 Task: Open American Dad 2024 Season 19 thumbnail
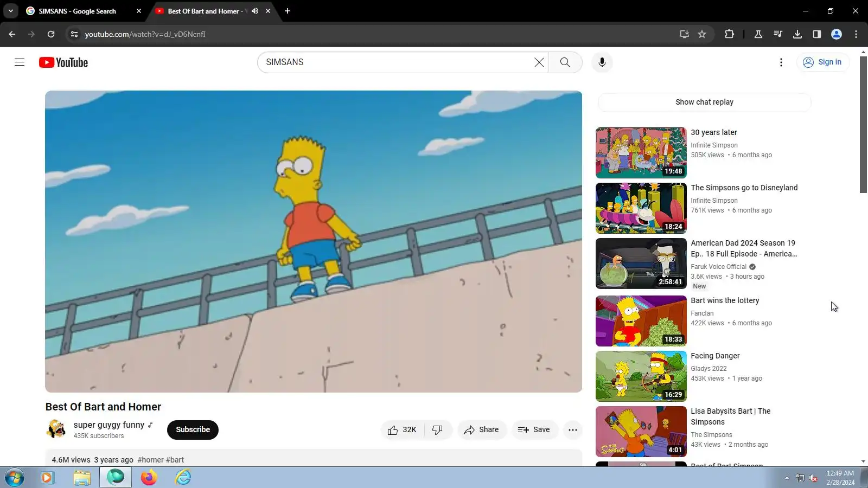pyautogui.click(x=641, y=264)
